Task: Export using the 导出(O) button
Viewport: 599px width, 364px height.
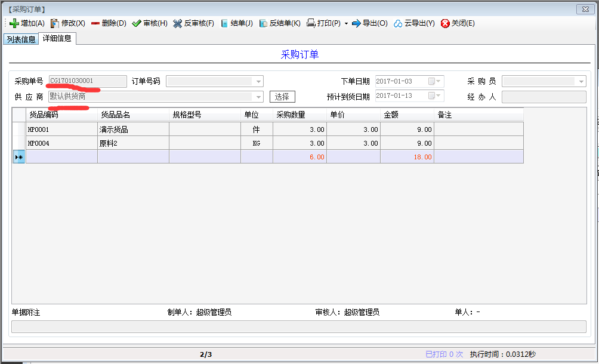Action: 369,23
